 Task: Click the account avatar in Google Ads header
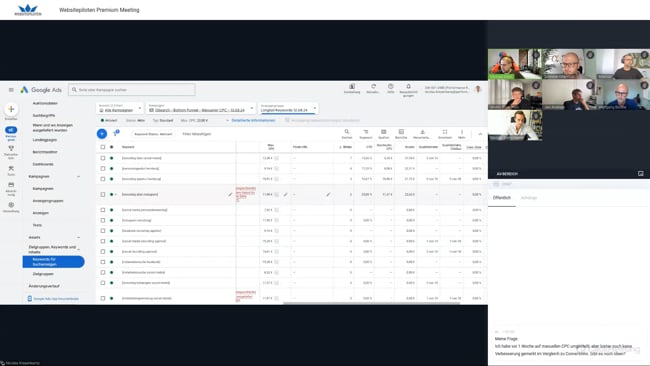point(478,89)
